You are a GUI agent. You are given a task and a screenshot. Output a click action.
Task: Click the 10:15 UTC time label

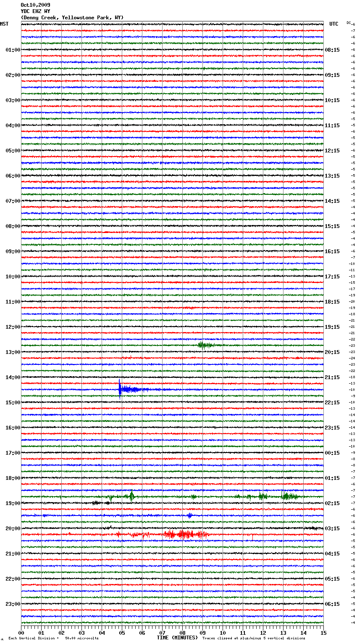click(332, 100)
